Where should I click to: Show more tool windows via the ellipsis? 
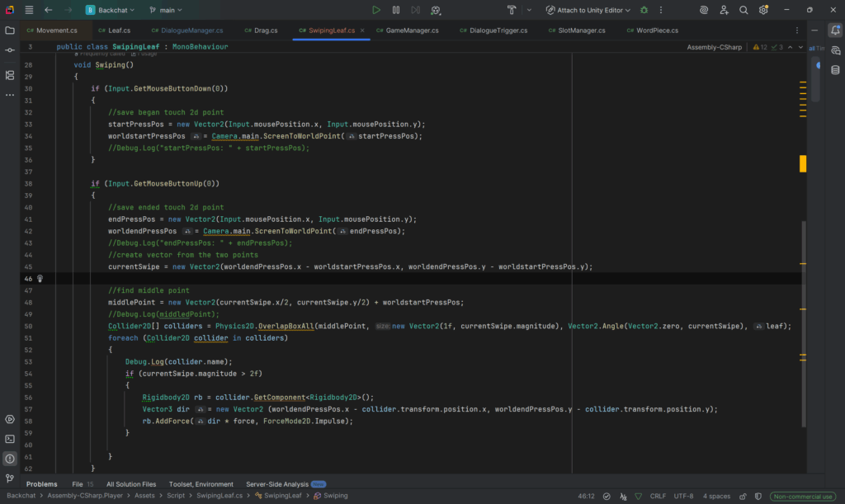10,95
